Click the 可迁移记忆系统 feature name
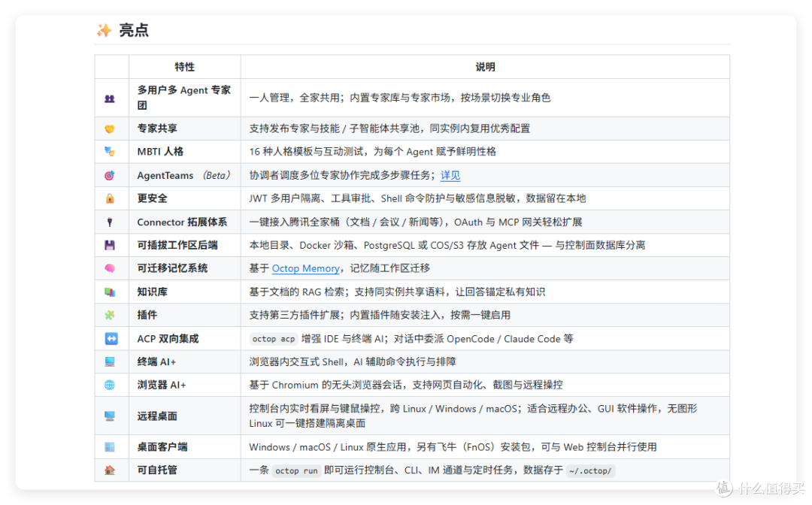812x505 pixels. (172, 268)
